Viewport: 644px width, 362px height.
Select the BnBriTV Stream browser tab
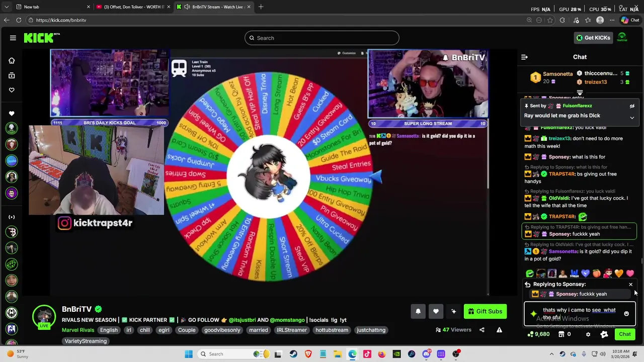[x=213, y=7]
